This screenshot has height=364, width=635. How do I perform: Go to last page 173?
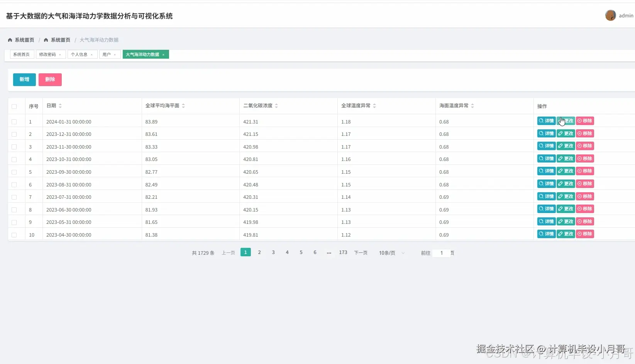click(343, 252)
